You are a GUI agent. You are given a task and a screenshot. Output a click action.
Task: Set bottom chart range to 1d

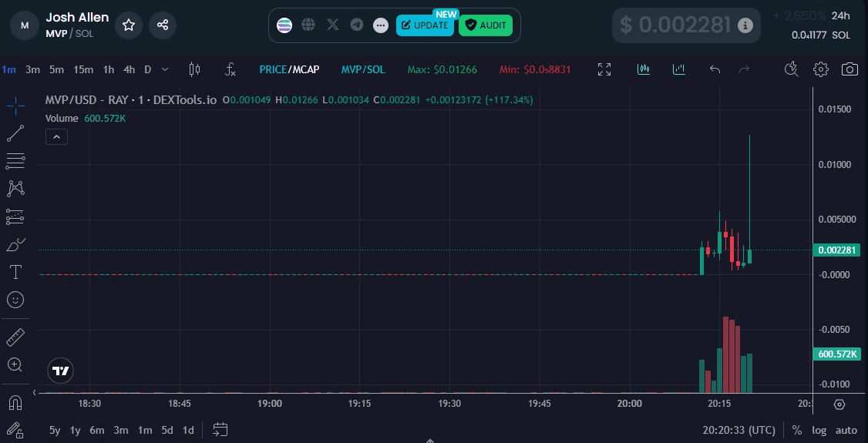point(188,430)
